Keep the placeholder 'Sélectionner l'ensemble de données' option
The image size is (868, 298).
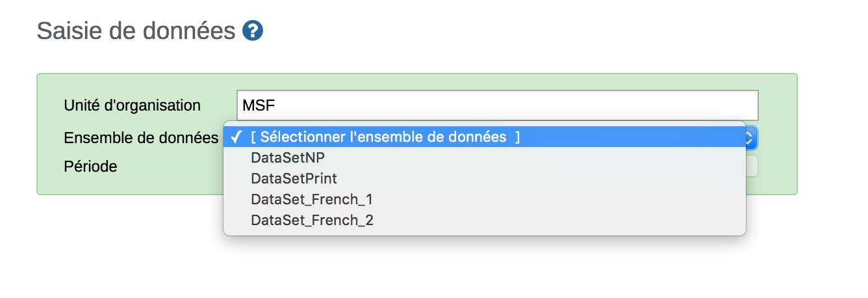point(385,137)
